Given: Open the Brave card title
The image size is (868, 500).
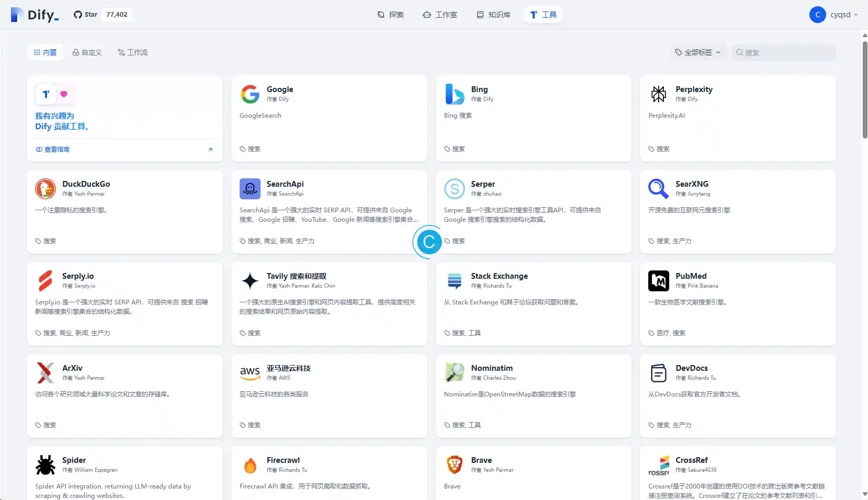Looking at the screenshot, I should (481, 460).
